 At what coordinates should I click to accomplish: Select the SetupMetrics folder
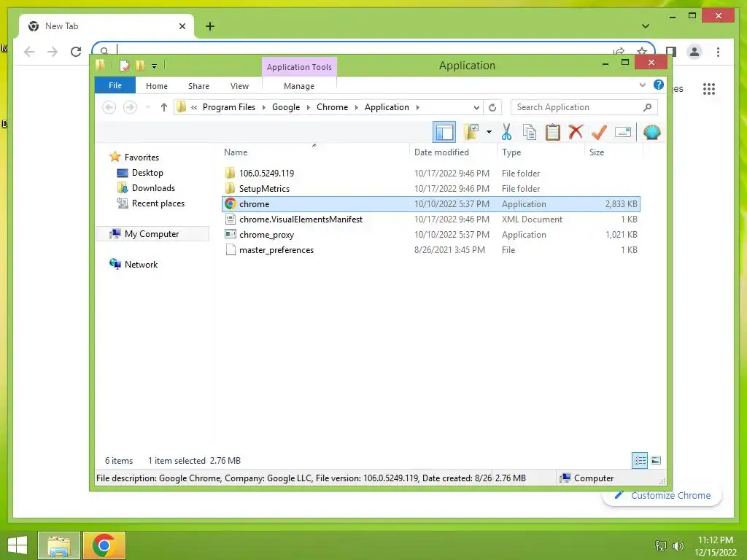[430, 189]
